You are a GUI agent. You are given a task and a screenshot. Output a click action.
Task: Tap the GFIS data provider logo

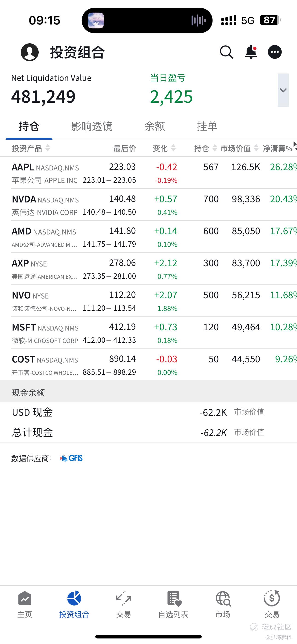[71, 458]
